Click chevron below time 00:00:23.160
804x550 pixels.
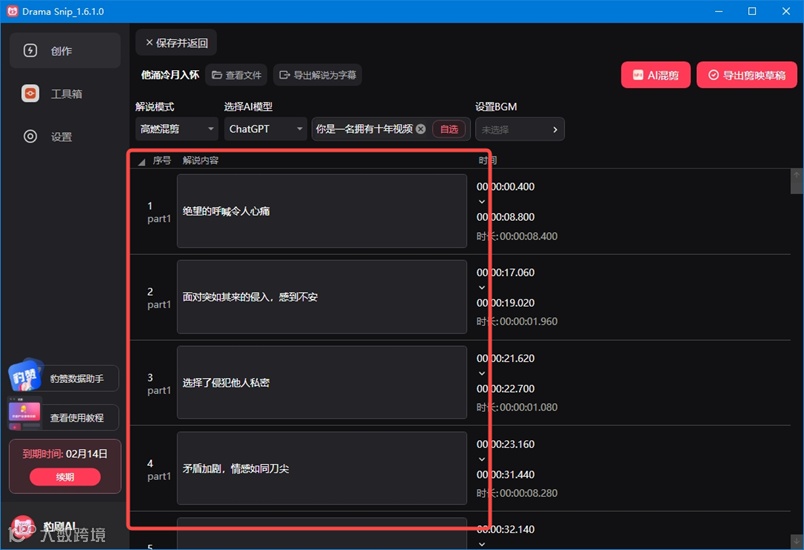click(x=481, y=459)
